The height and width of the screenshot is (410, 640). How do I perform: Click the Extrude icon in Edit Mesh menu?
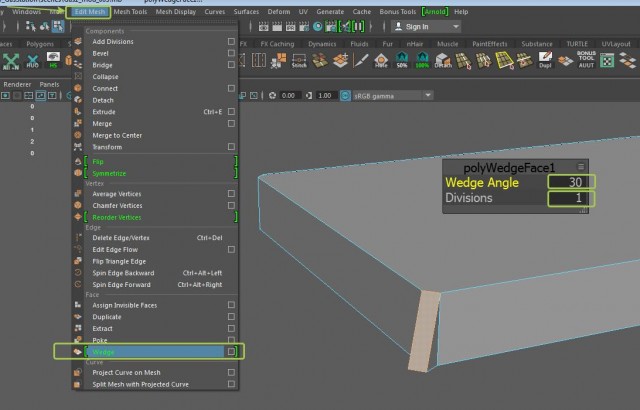coord(78,111)
